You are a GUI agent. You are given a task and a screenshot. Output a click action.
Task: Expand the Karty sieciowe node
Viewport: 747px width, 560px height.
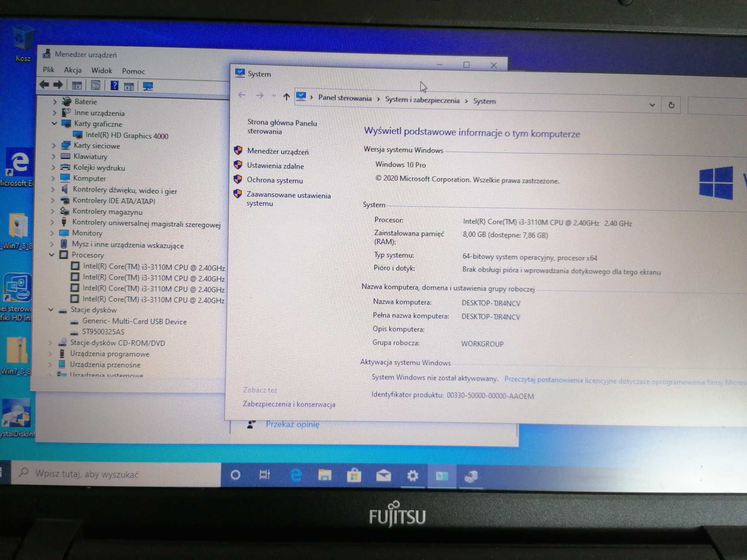tap(54, 145)
